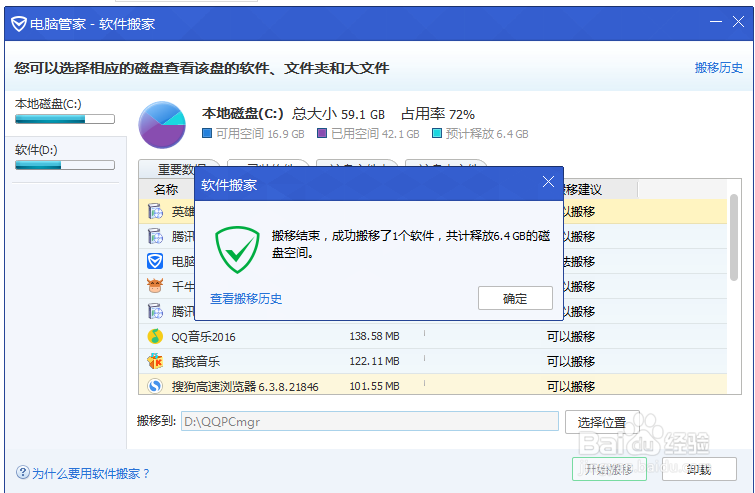Click the C: disk usage pie chart
Viewport: 755px width, 493px height.
(162, 124)
